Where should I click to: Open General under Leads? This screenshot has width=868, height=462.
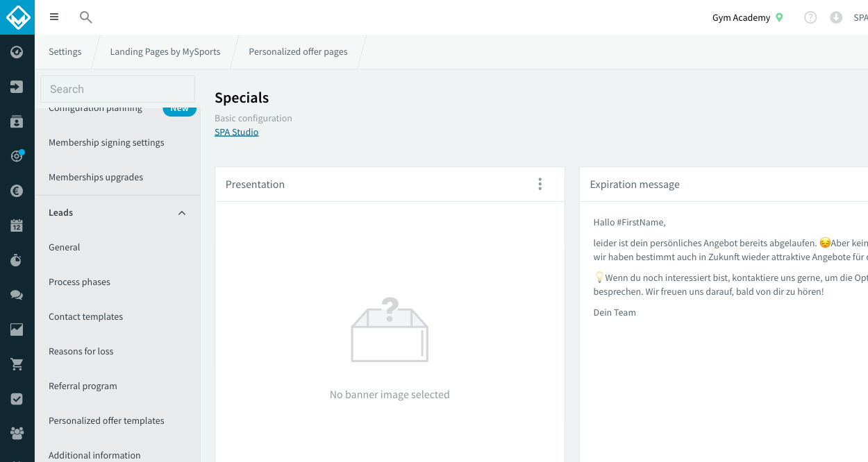click(64, 247)
